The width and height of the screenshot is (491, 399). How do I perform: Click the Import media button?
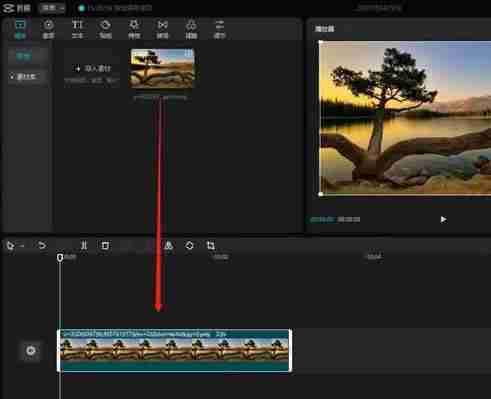tap(92, 69)
